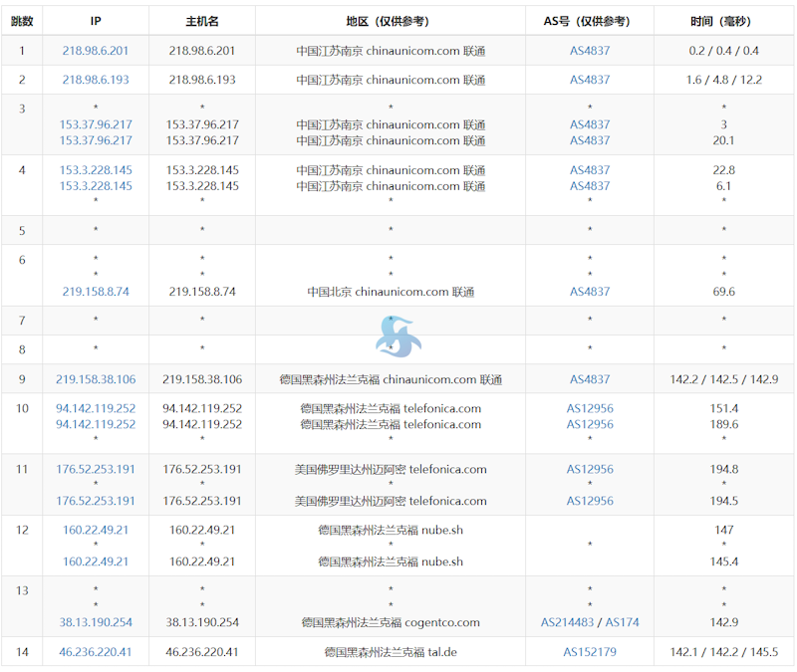Click the 跳数 column header
This screenshot has height=672, width=797.
tap(22, 21)
